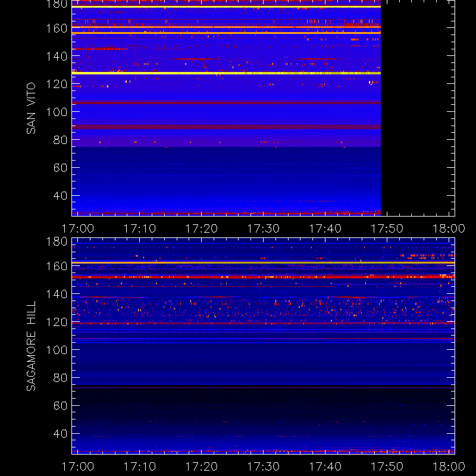The image size is (476, 476).
Task: Click the 17:30 time label under the San Vito plot
Action: tap(264, 228)
